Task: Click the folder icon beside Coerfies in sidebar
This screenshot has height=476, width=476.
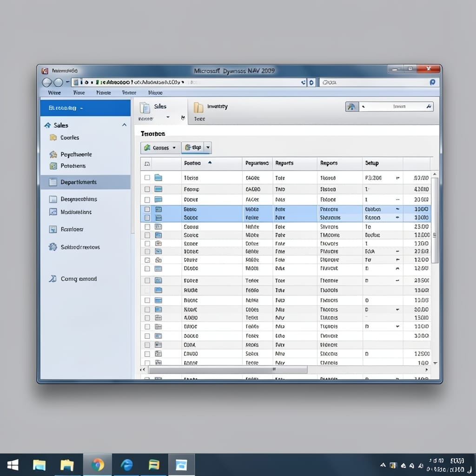Action: 53,138
